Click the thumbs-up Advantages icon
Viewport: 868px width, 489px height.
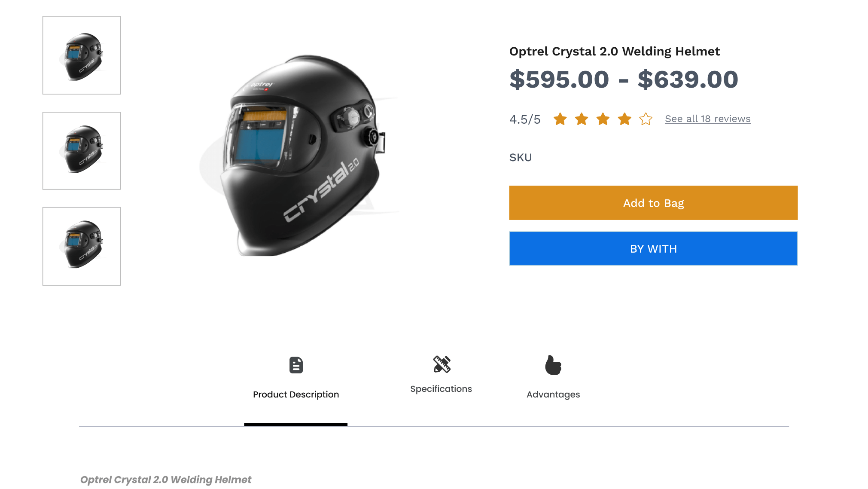553,365
